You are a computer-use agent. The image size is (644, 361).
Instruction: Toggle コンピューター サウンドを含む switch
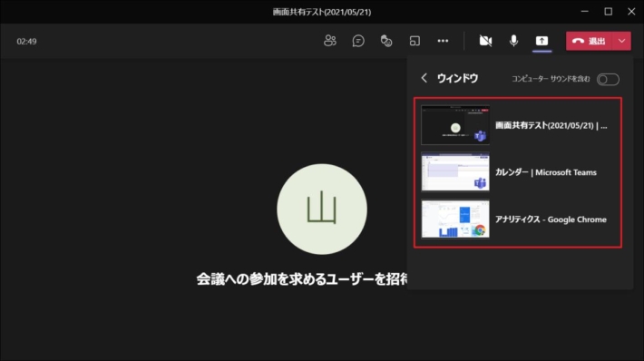pyautogui.click(x=608, y=79)
